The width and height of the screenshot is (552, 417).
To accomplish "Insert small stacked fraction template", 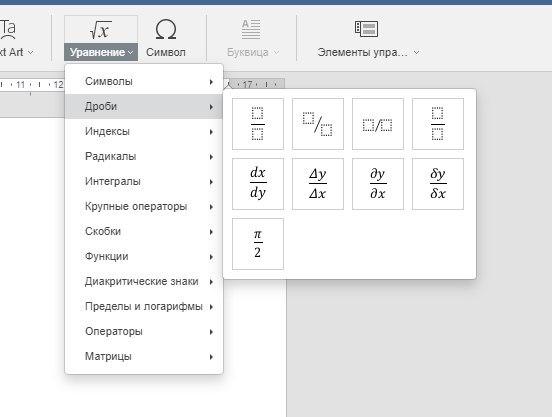I will point(438,124).
